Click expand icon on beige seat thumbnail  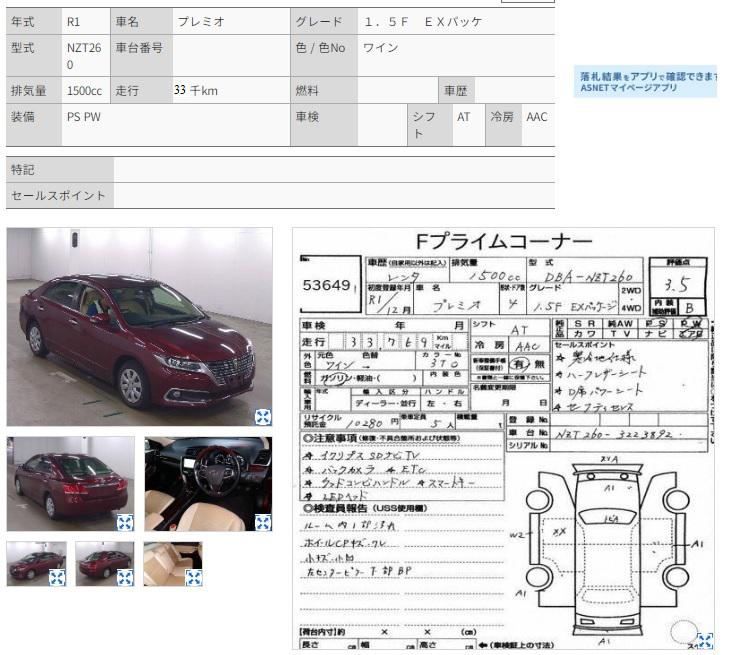pyautogui.click(x=194, y=577)
